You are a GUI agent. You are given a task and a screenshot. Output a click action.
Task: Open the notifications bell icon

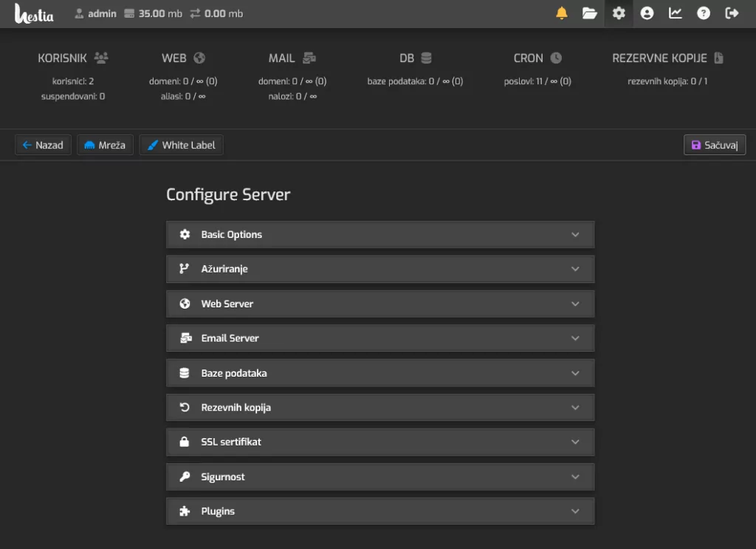pos(562,13)
